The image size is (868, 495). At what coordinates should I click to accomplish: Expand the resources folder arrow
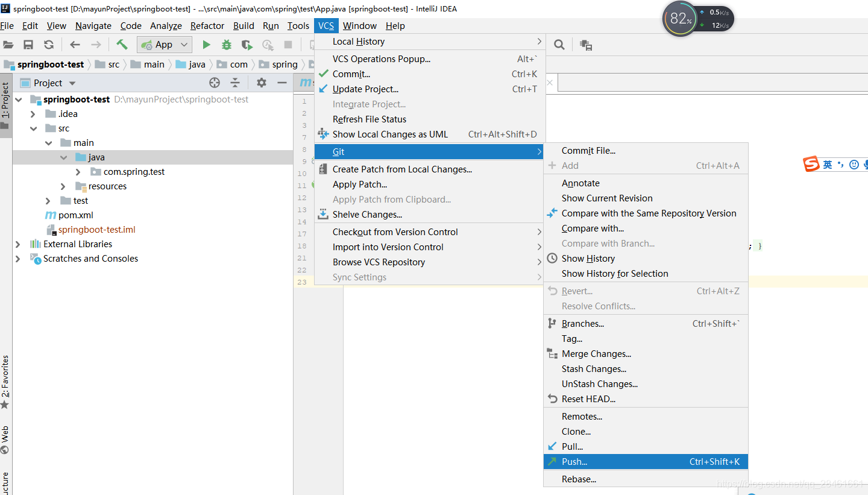click(64, 186)
